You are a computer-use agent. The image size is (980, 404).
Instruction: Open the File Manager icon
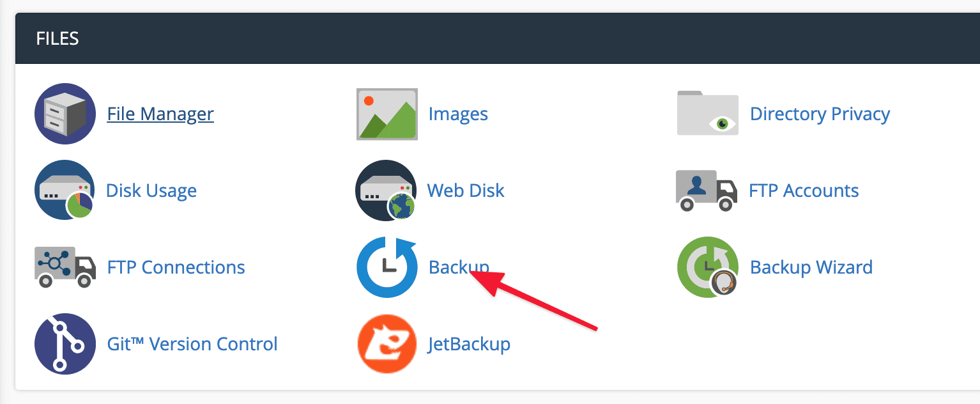(x=65, y=114)
